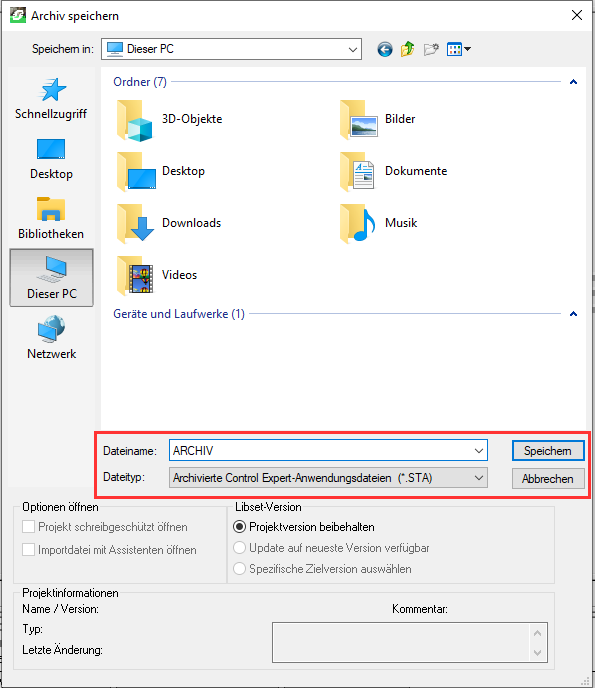The width and height of the screenshot is (595, 688).
Task: Select Schnellzugriff in the sidebar
Action: tap(51, 99)
